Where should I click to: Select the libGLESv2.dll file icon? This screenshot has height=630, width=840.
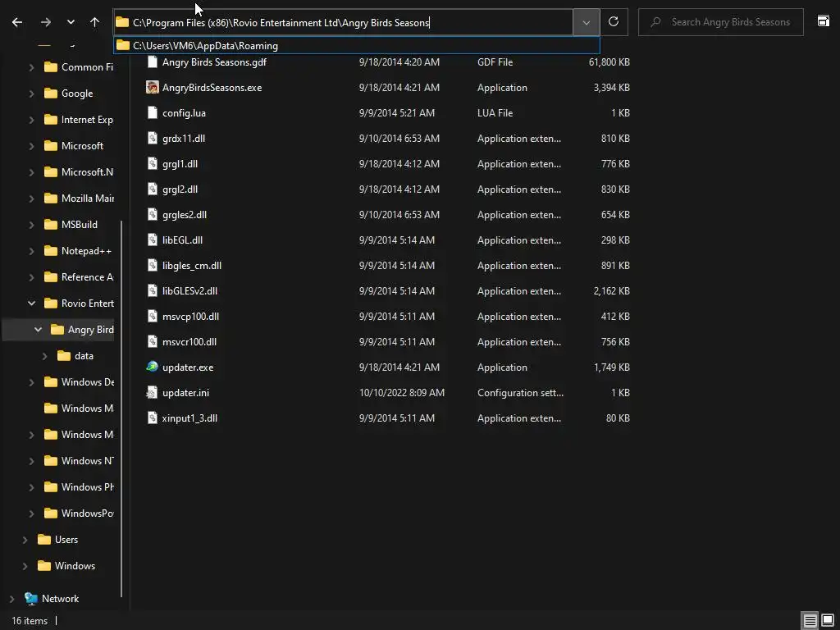point(152,291)
